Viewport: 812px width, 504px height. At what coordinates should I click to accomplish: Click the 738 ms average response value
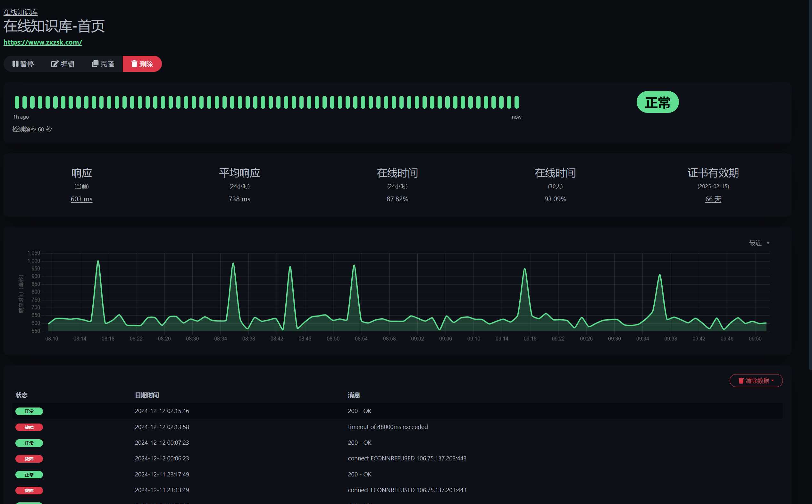pos(239,199)
